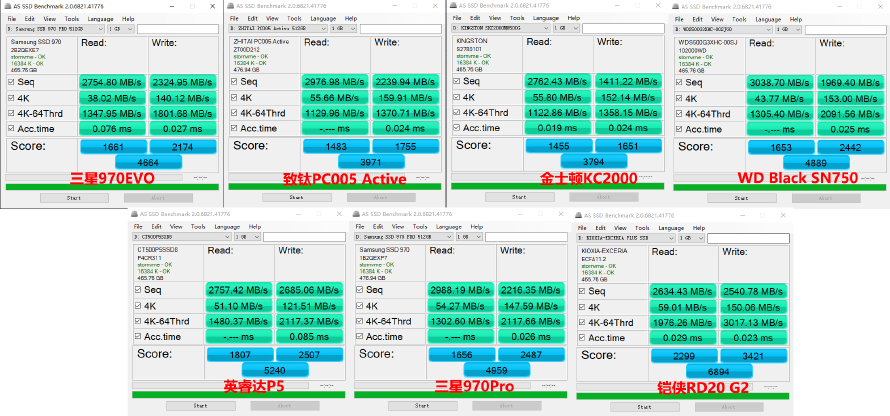
Task: Click Start in the KIOXIA-EXCERIA window
Action: [x=644, y=407]
